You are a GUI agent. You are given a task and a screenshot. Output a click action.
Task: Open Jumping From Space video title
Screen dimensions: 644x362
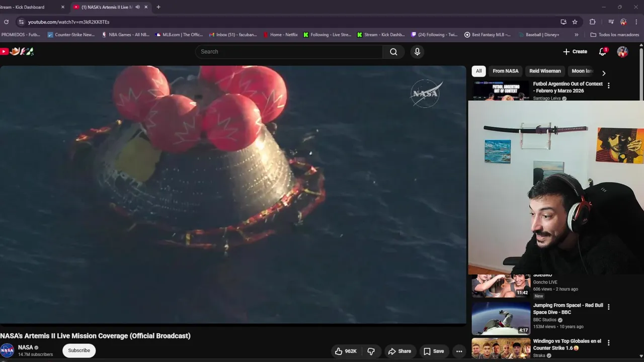(x=568, y=309)
